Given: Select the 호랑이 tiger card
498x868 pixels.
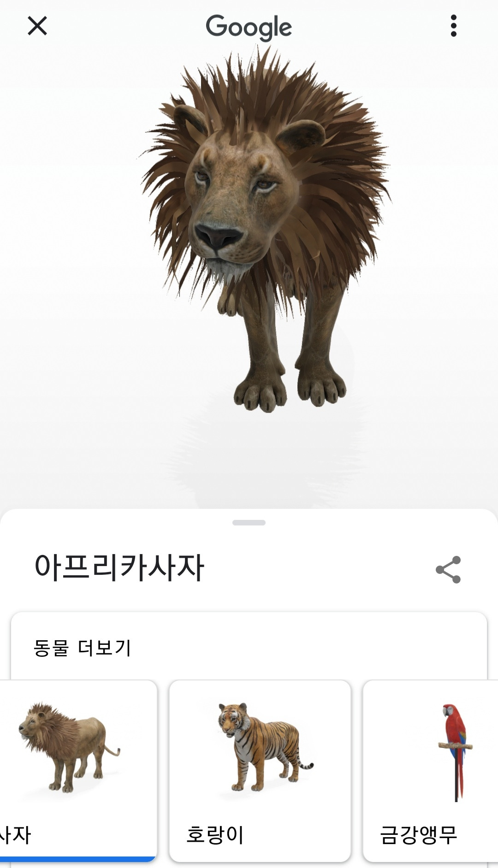Looking at the screenshot, I should coord(260,771).
